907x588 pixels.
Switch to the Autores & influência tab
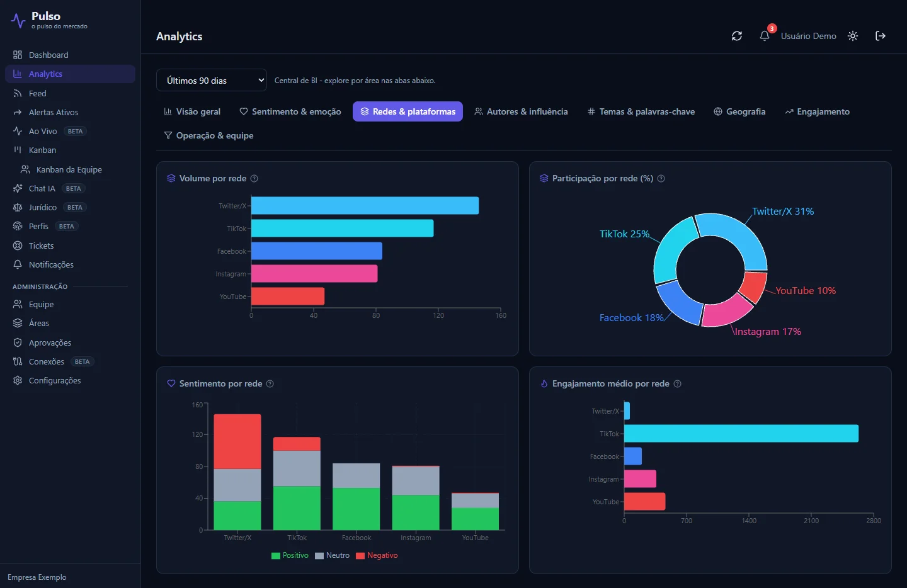(x=521, y=111)
